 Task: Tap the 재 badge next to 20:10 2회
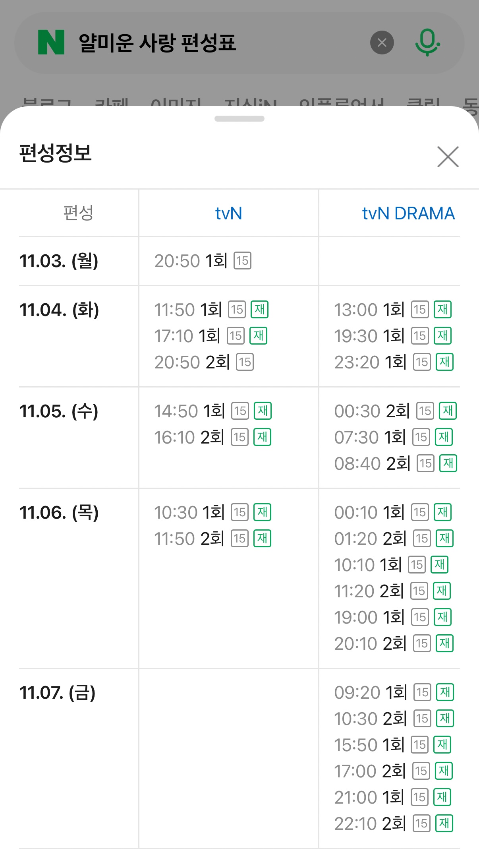(444, 643)
